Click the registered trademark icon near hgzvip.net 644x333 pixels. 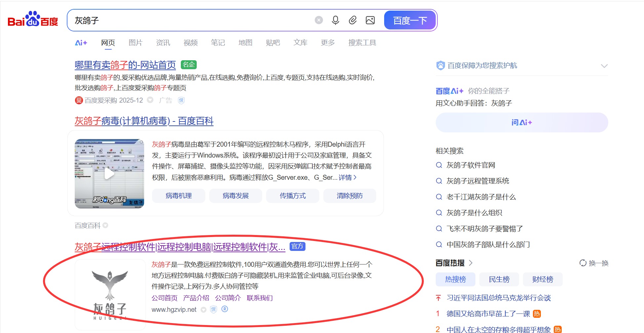[x=224, y=309]
